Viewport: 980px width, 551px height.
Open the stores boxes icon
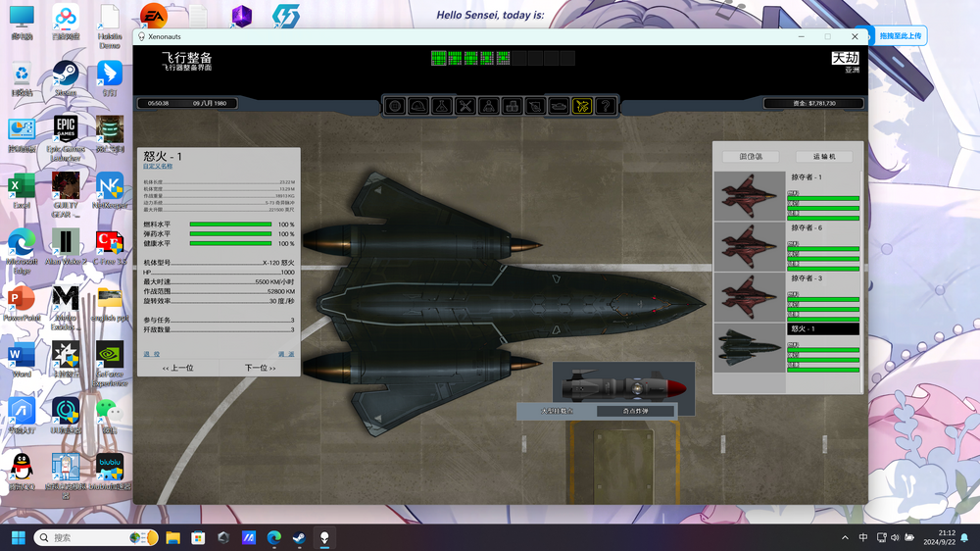coord(512,106)
